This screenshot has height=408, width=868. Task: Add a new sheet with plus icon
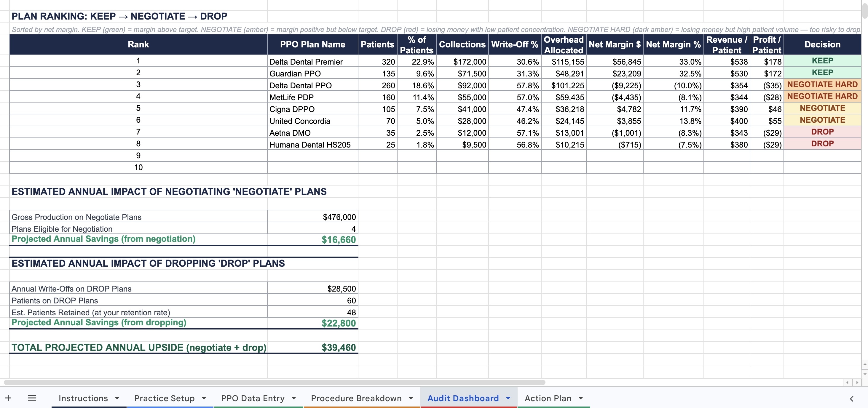(8, 398)
